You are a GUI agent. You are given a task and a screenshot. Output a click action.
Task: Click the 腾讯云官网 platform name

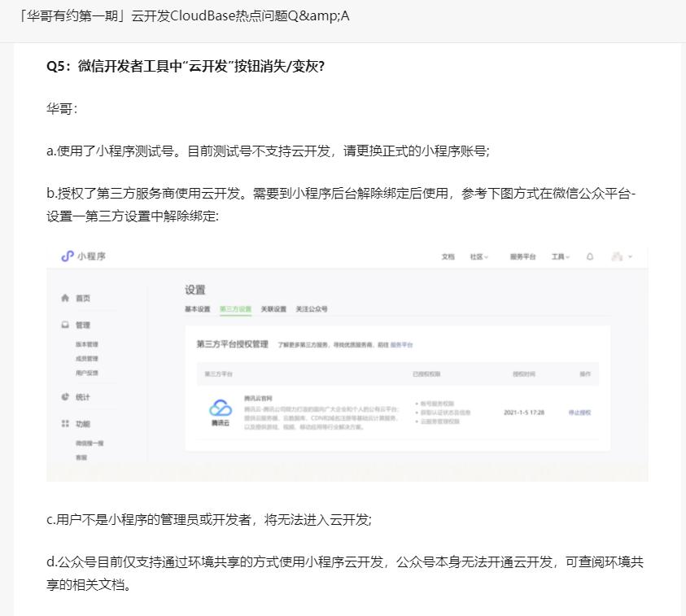pos(258,399)
